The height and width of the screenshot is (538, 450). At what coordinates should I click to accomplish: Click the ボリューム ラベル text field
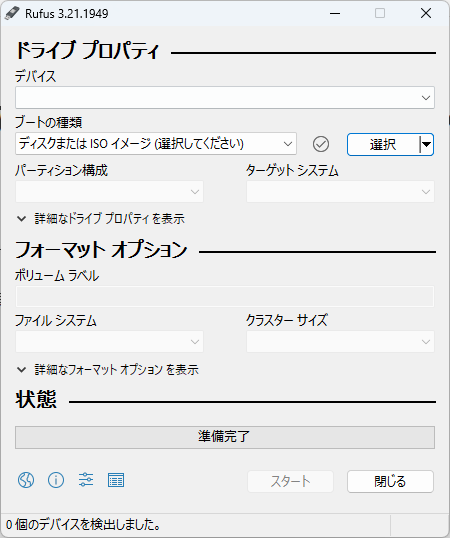point(225,296)
